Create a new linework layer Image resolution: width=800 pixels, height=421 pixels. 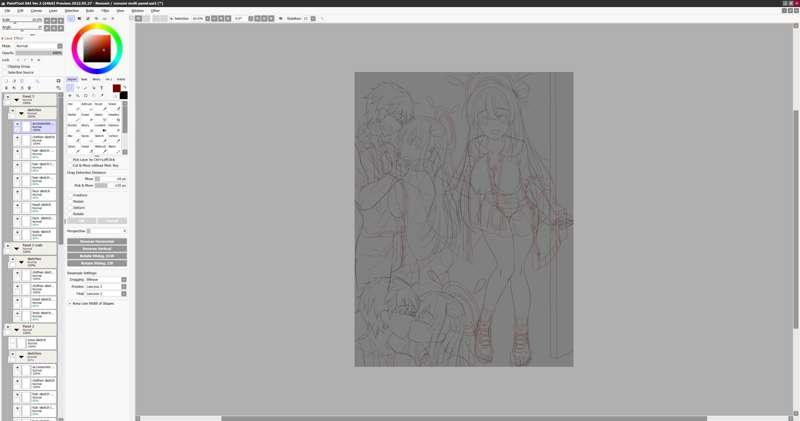(14, 81)
